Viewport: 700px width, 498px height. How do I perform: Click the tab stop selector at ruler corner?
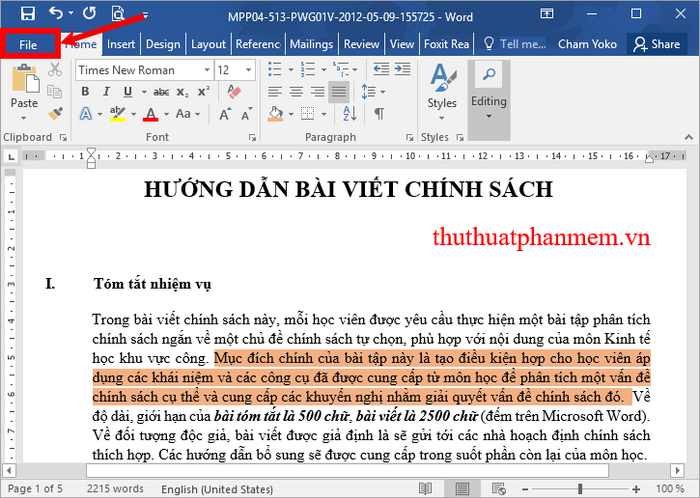[11, 156]
